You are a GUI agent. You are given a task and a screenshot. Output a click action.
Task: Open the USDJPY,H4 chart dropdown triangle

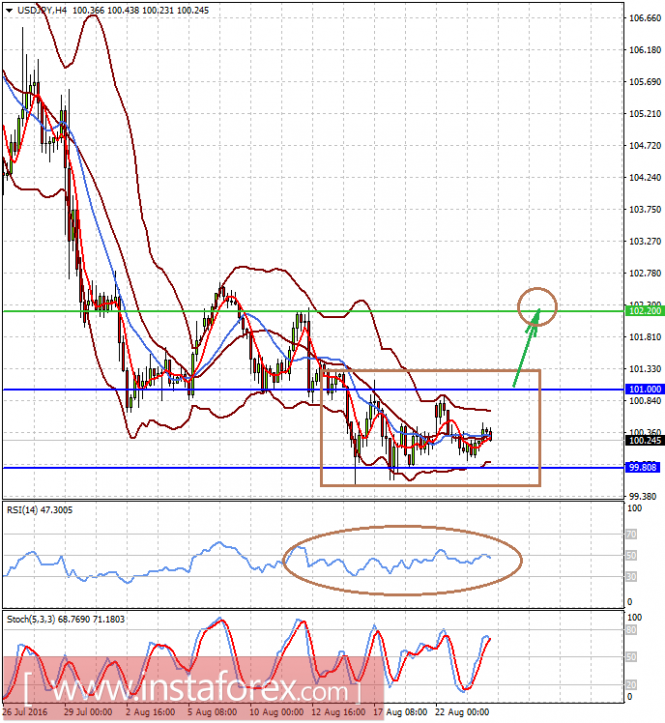(x=9, y=10)
